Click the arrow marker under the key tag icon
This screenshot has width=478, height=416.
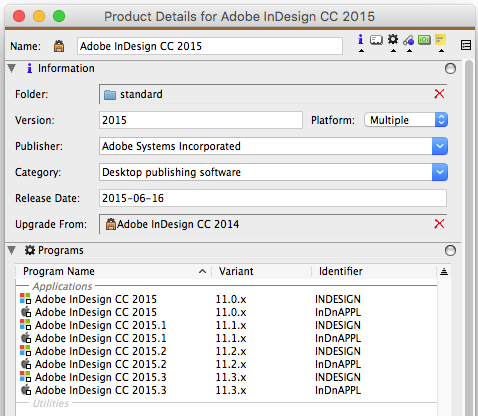tap(409, 51)
